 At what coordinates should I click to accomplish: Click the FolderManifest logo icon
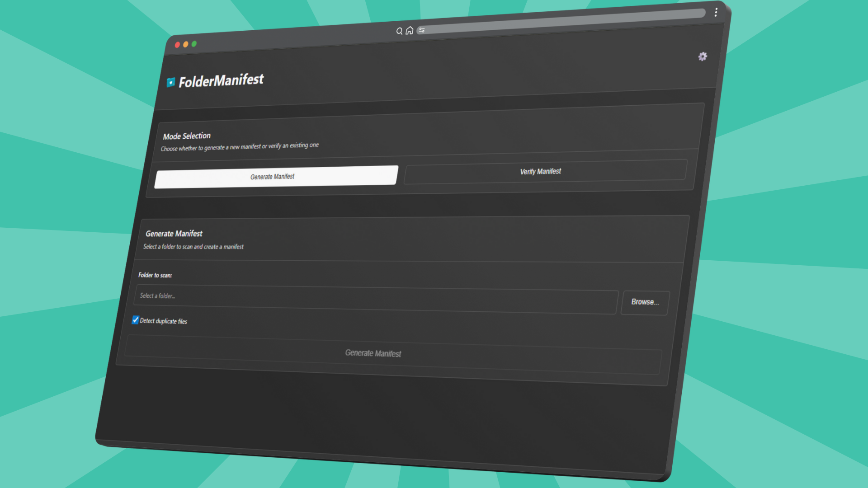[x=171, y=82]
